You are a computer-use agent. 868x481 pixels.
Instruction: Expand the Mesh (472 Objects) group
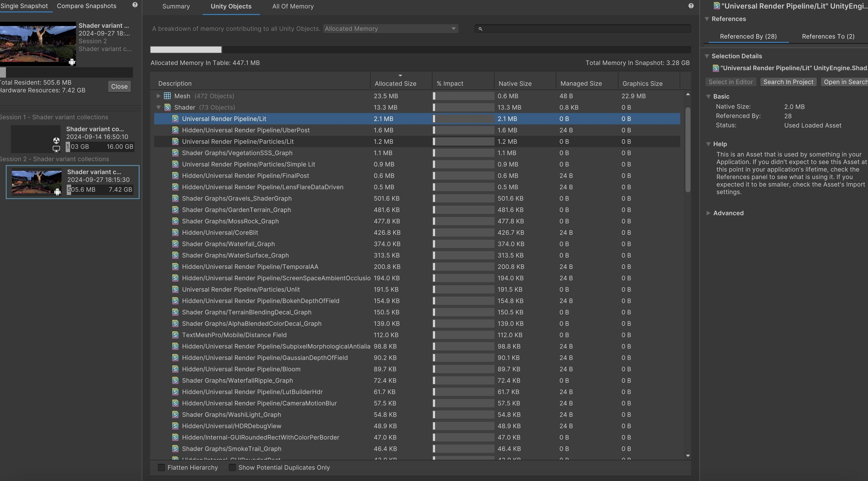[158, 96]
